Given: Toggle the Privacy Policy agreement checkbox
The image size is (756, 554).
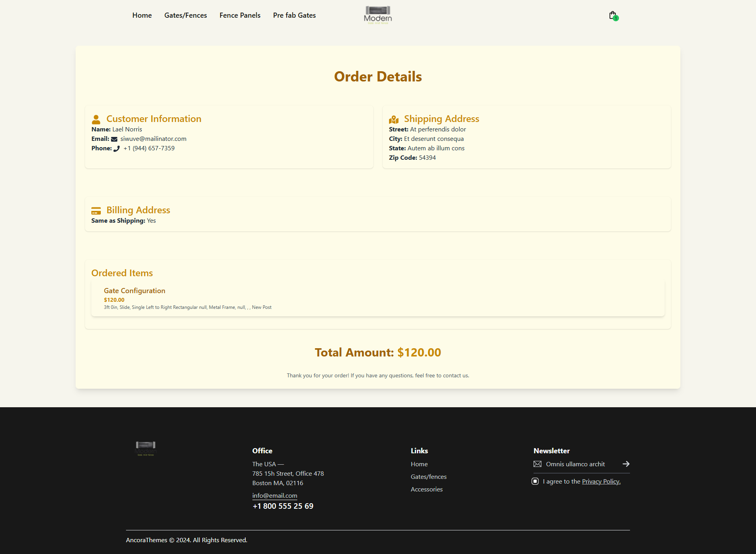Looking at the screenshot, I should tap(535, 481).
